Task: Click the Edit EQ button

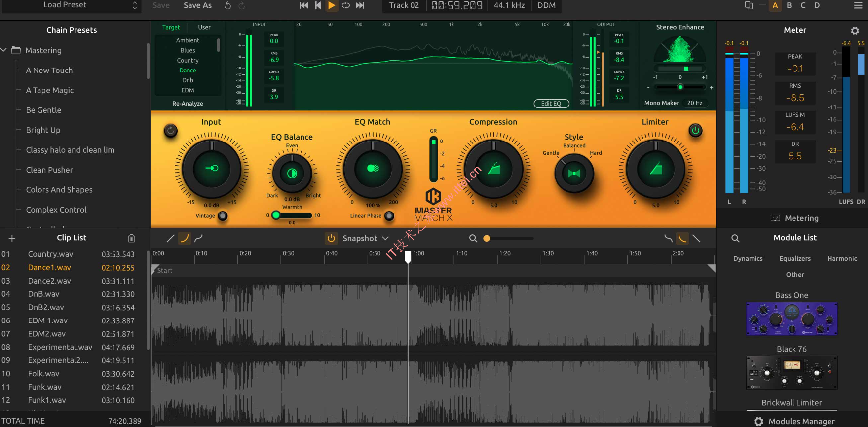Action: click(x=551, y=104)
